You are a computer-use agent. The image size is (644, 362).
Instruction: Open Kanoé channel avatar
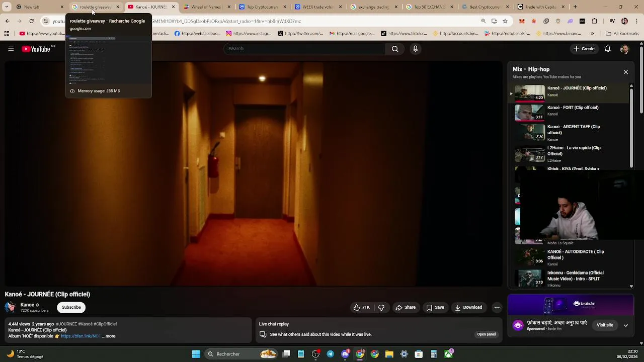(x=10, y=307)
